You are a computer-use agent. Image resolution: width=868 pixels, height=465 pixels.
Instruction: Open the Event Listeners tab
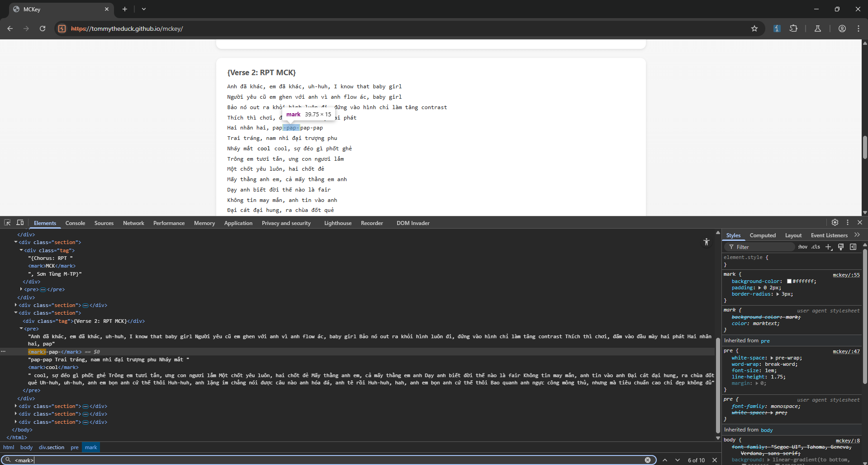[829, 235]
